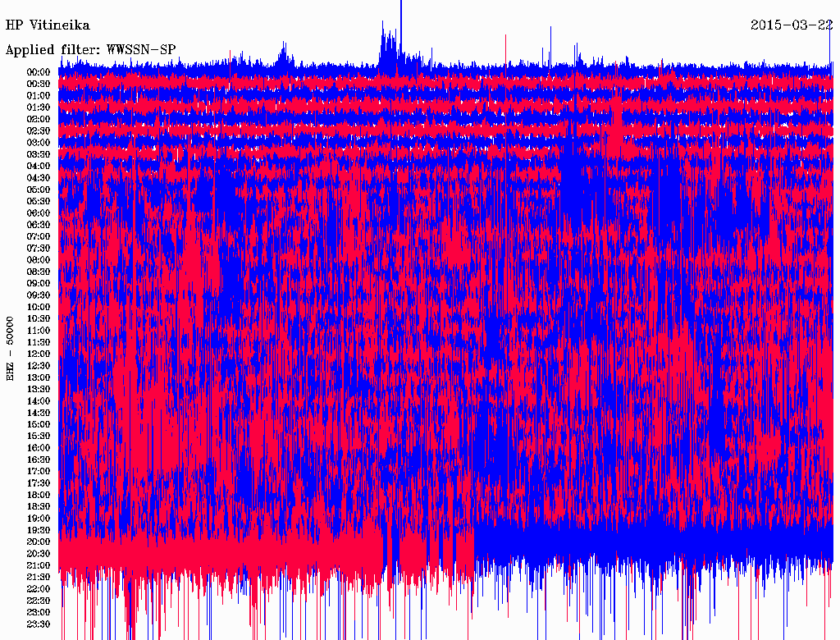Select the 22:00 time label

point(39,588)
